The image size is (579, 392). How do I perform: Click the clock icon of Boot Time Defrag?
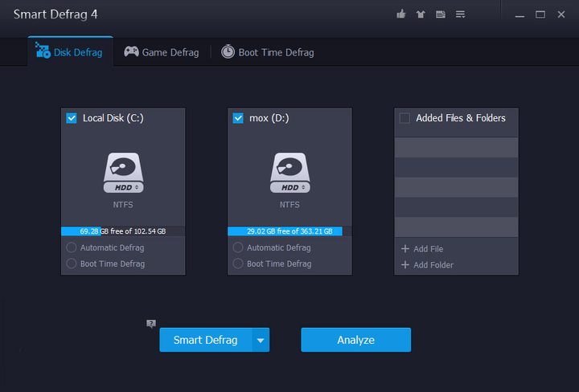(228, 51)
